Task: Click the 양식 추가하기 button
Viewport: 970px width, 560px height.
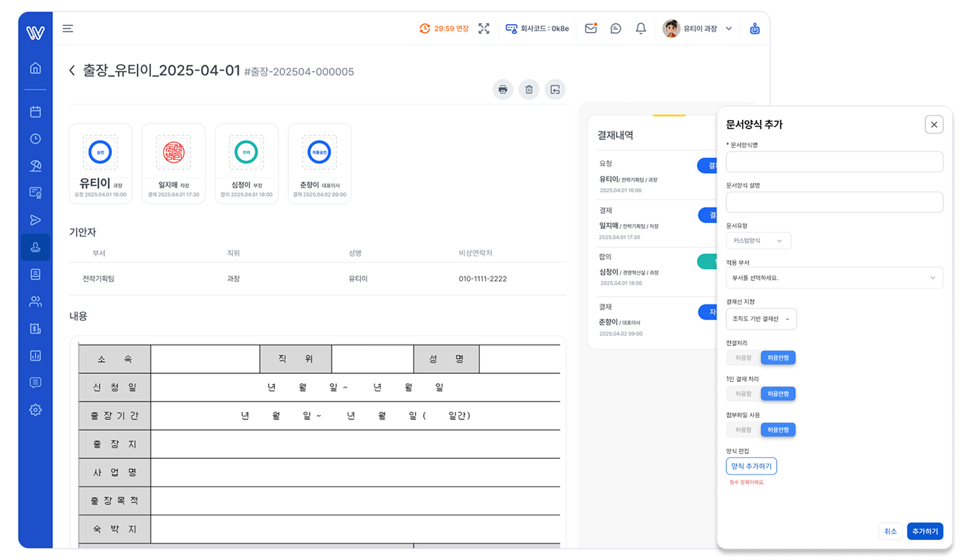Action: pyautogui.click(x=751, y=467)
